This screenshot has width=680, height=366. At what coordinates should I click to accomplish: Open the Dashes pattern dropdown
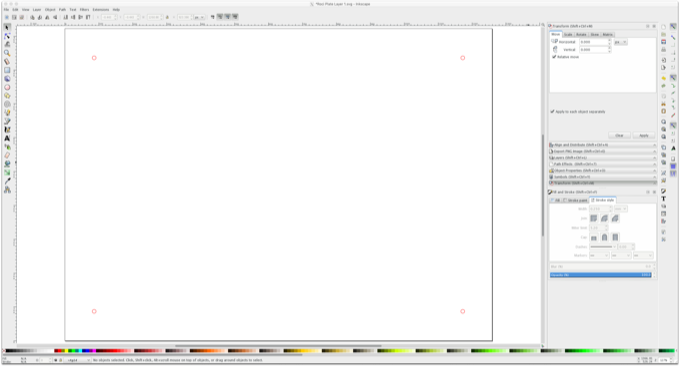603,247
